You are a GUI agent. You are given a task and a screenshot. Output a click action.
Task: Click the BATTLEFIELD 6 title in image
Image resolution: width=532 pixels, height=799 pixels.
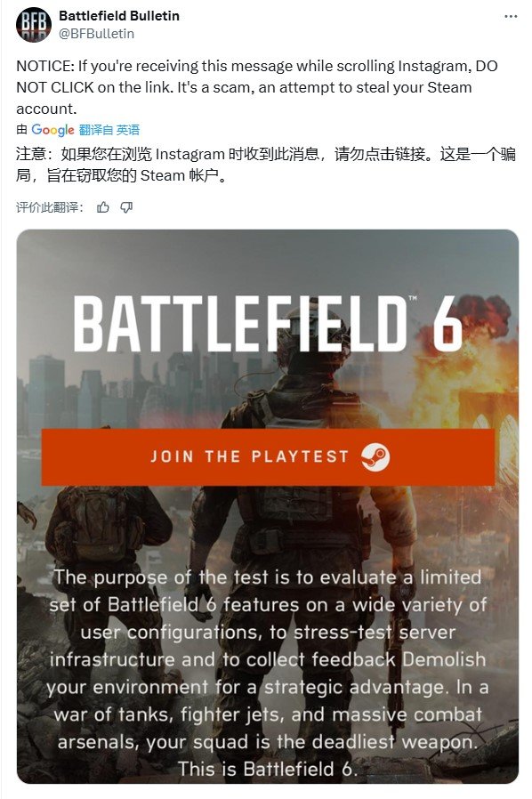[x=268, y=324]
